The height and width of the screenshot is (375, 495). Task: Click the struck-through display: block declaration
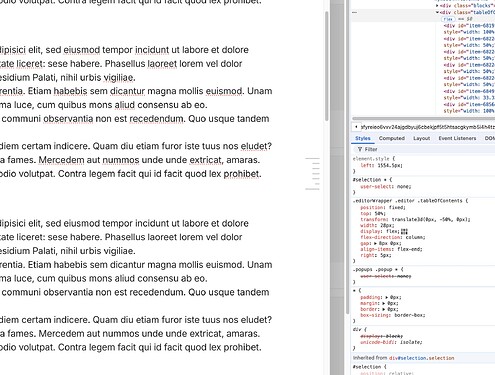(x=382, y=336)
